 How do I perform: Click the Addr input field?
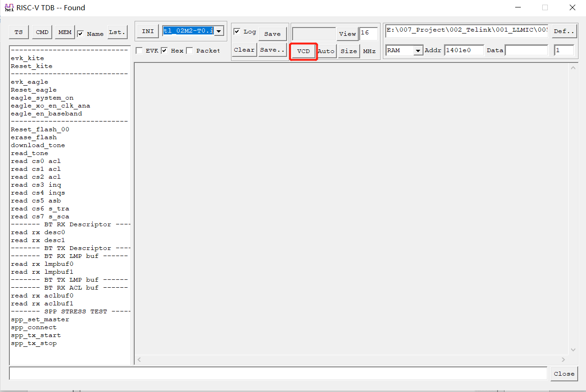pos(463,50)
